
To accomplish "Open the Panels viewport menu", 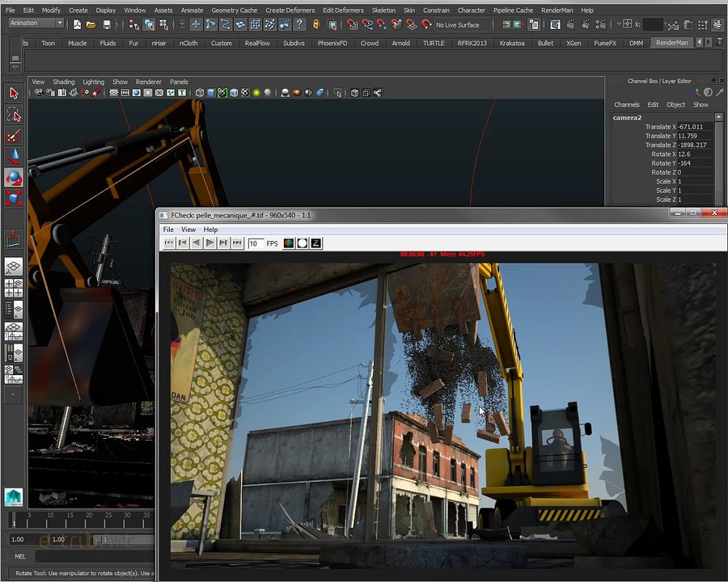I will click(x=179, y=82).
